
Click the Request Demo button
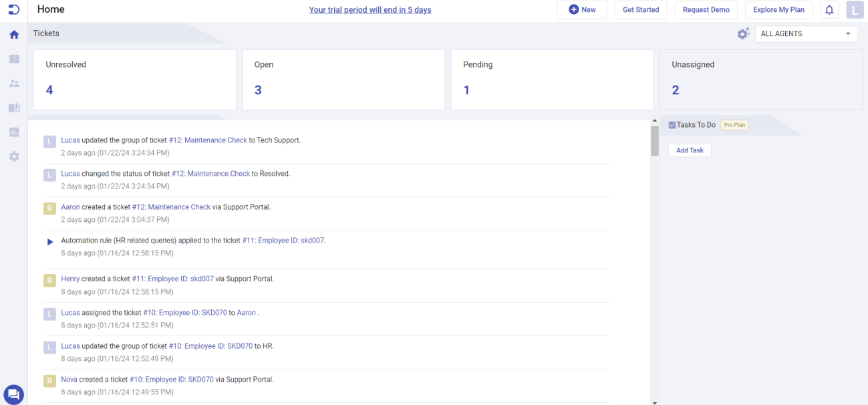706,10
